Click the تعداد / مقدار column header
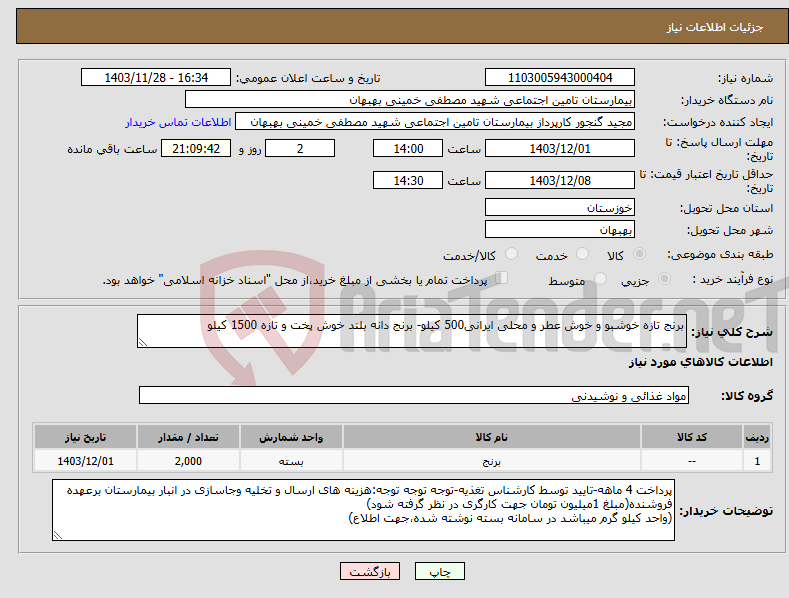 click(188, 437)
